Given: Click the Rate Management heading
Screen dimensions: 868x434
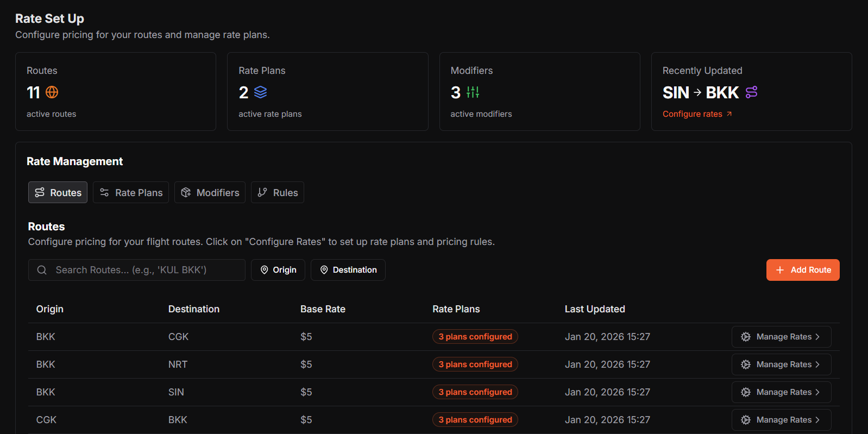Looking at the screenshot, I should click(x=74, y=161).
